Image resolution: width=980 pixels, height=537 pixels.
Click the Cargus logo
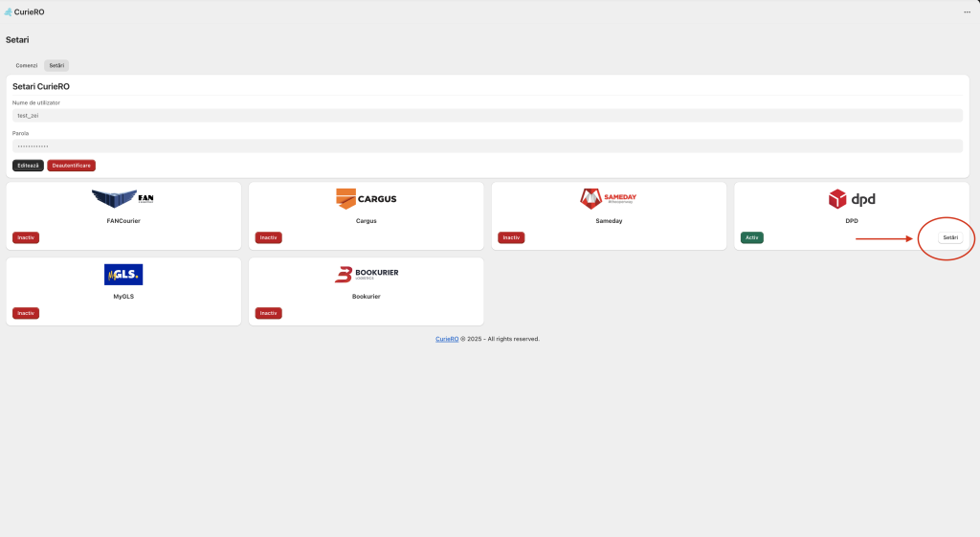coord(367,199)
